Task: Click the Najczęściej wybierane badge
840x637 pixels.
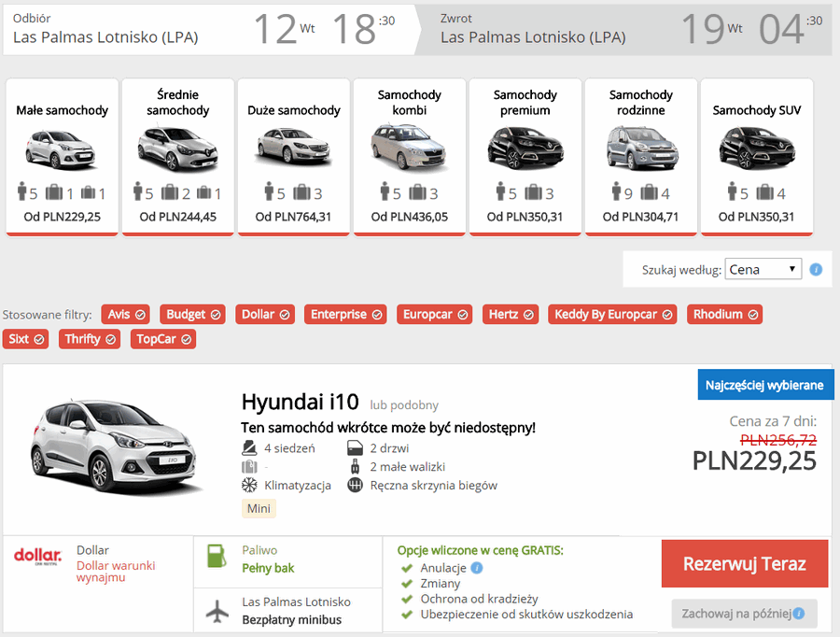Action: pos(765,385)
